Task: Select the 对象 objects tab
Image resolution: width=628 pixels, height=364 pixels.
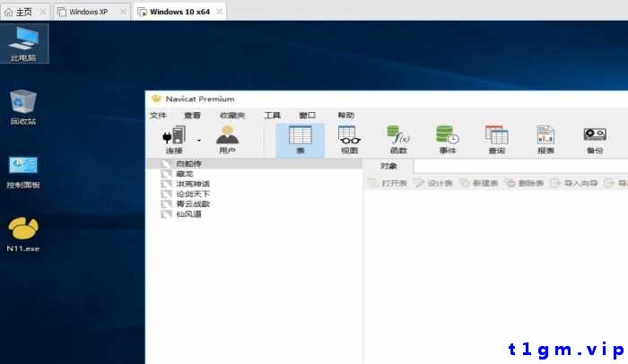Action: [388, 166]
